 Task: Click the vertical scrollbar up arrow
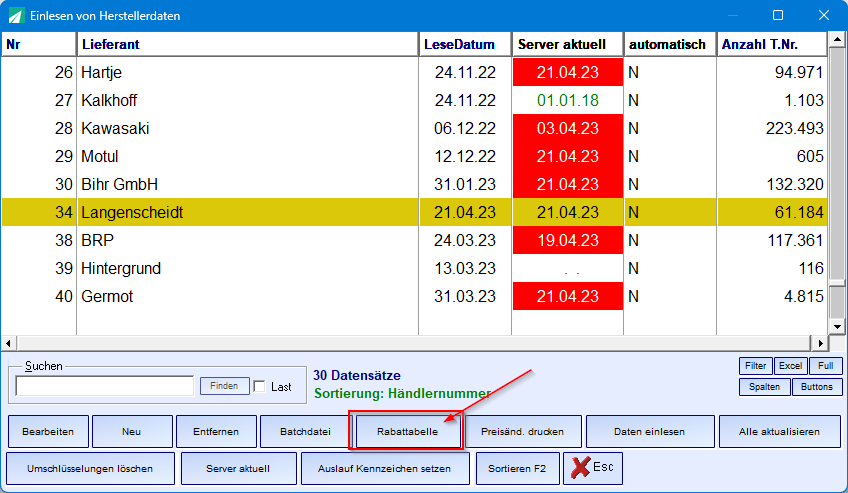coord(837,39)
